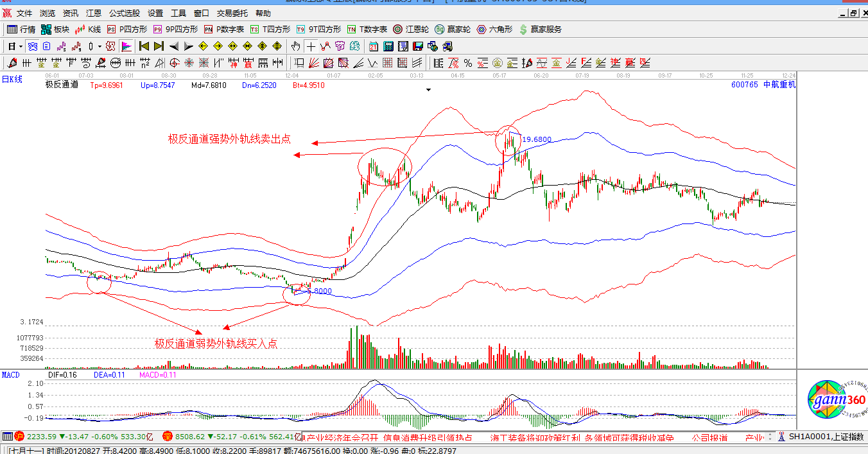Open the 六角形 hexagon tool

pos(494,30)
